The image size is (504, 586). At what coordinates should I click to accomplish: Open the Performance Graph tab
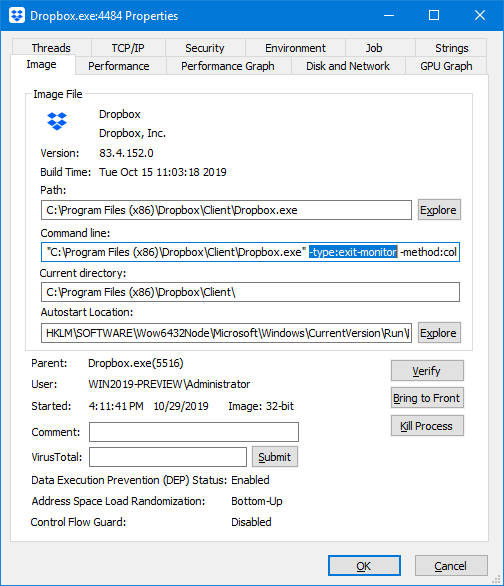(x=228, y=66)
